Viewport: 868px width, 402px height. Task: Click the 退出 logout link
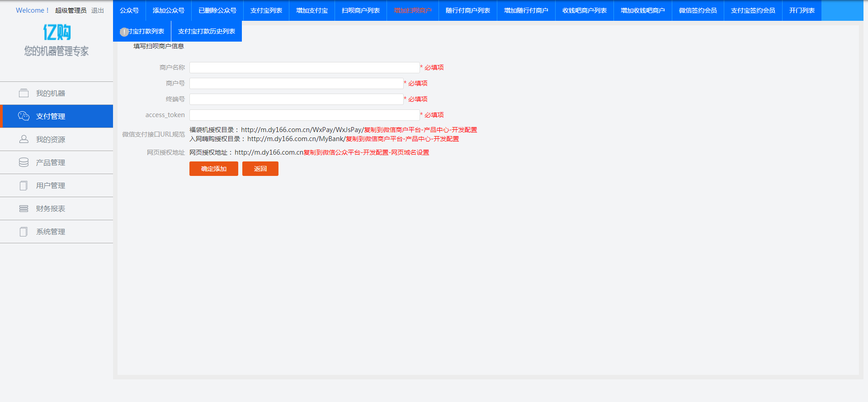[x=97, y=10]
